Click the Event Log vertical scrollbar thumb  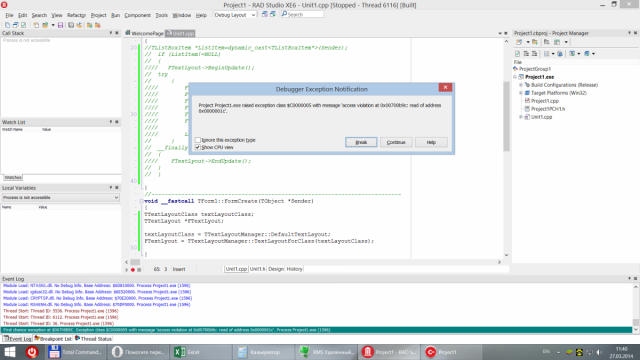pyautogui.click(x=636, y=322)
